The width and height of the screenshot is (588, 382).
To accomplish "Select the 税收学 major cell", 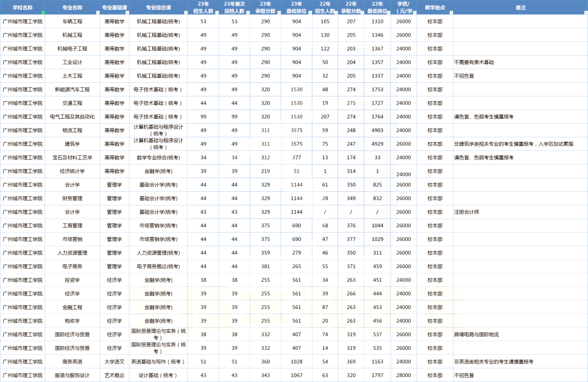I will point(72,321).
